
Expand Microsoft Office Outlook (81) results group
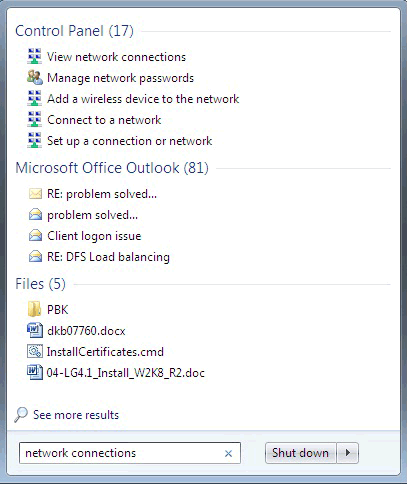pos(112,168)
